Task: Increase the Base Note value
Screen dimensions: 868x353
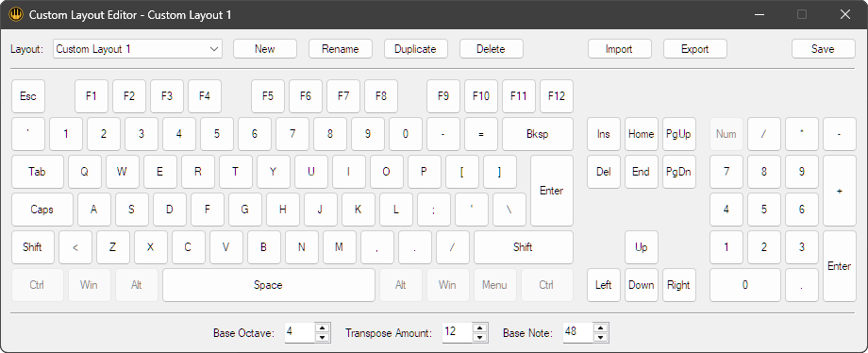Action: pyautogui.click(x=601, y=328)
